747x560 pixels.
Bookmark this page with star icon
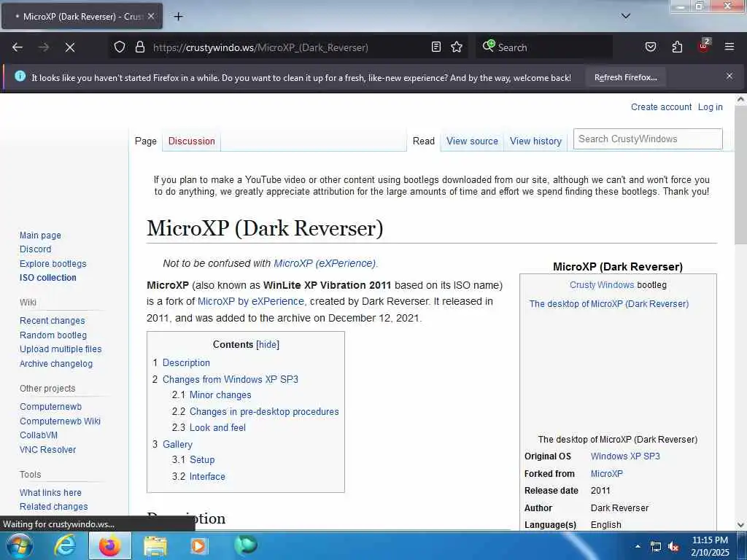pyautogui.click(x=457, y=47)
